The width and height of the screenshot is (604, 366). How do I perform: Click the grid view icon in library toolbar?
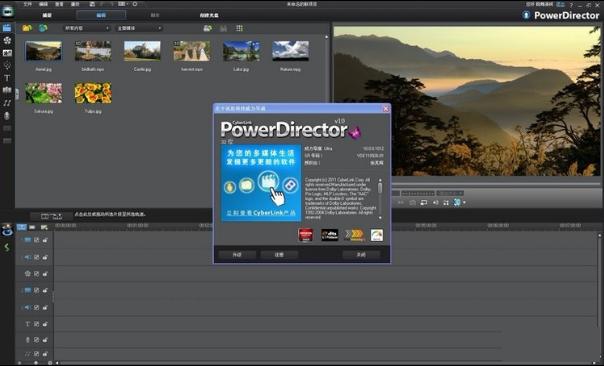240,28
